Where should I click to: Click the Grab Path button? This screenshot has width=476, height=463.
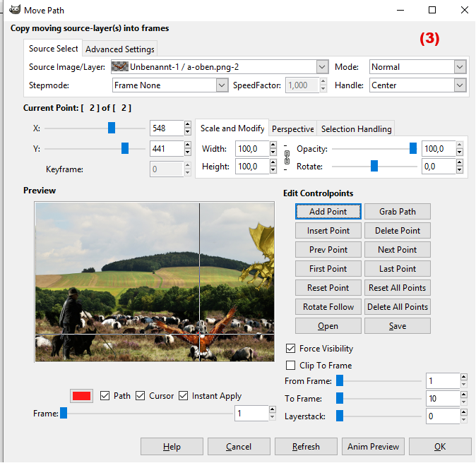(x=398, y=212)
